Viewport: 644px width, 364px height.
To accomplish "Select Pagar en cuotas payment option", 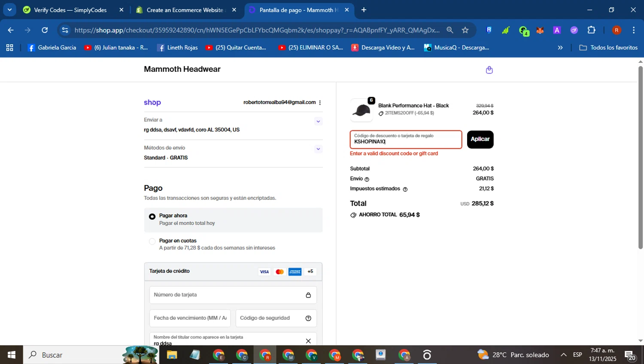I will click(152, 242).
